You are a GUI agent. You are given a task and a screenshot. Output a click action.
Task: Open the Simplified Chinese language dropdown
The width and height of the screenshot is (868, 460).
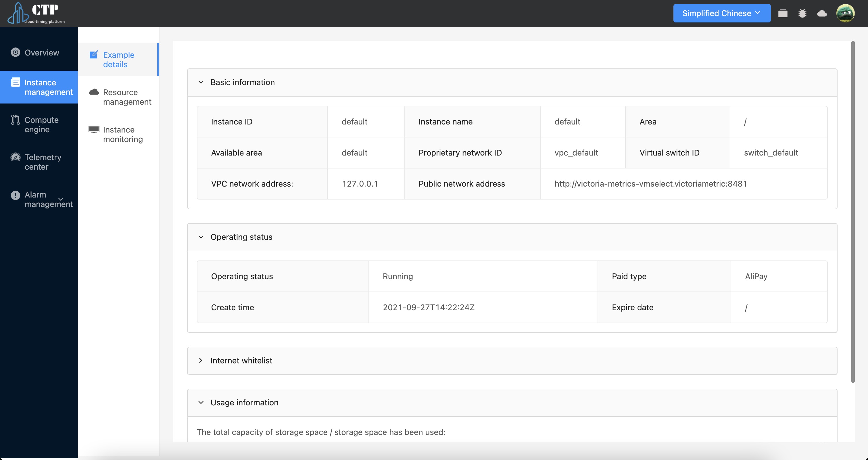point(721,13)
